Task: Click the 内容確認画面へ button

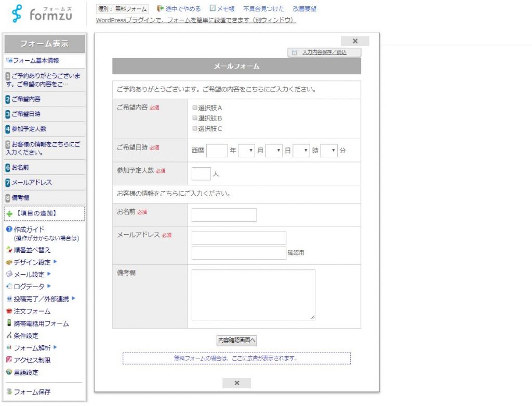Action: (237, 341)
